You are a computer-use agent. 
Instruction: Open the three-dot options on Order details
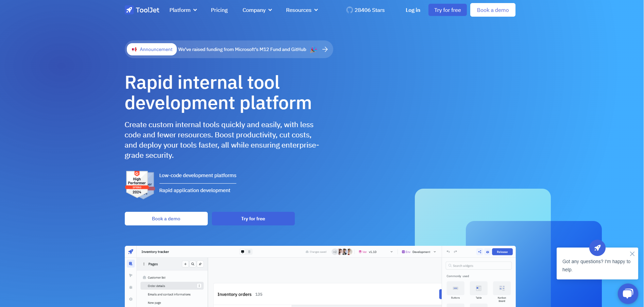click(199, 286)
